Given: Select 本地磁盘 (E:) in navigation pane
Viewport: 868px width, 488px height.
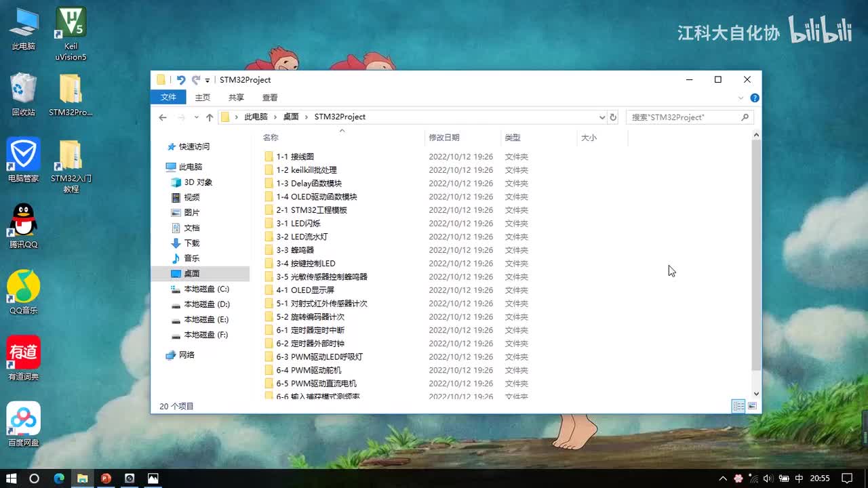Looking at the screenshot, I should (x=206, y=319).
